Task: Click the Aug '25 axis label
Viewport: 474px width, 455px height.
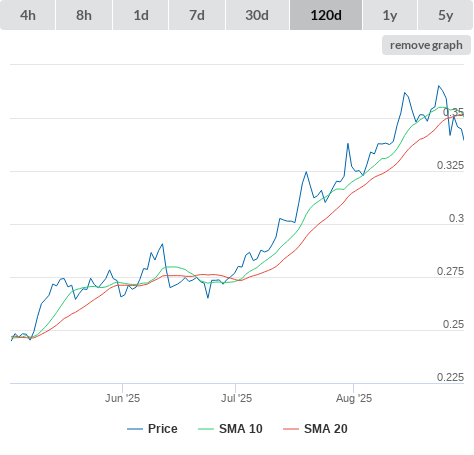Action: [354, 398]
